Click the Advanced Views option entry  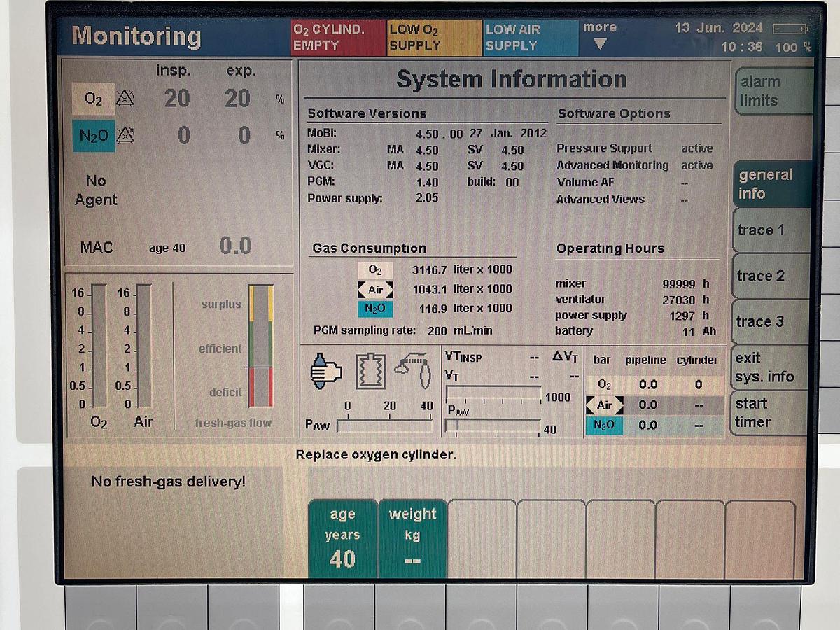click(x=622, y=199)
